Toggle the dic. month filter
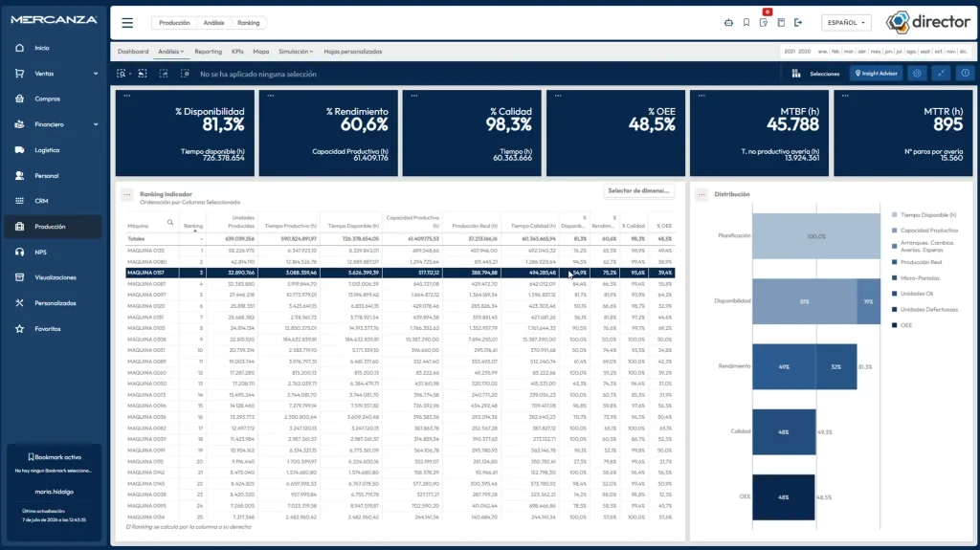 (963, 52)
